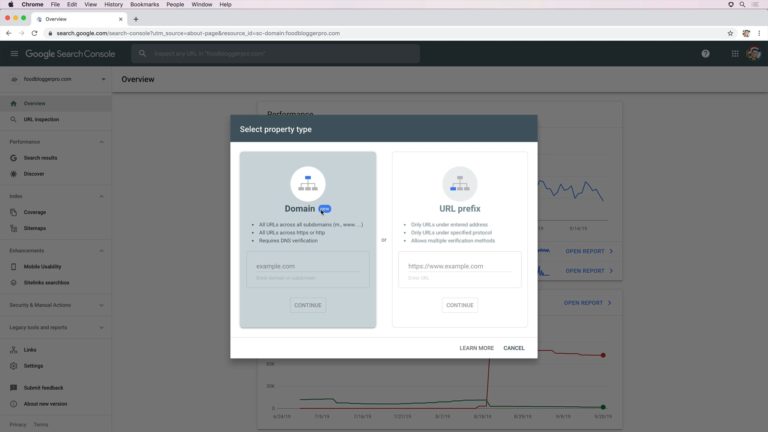Expand Legacy tools and reports section

(x=101, y=328)
